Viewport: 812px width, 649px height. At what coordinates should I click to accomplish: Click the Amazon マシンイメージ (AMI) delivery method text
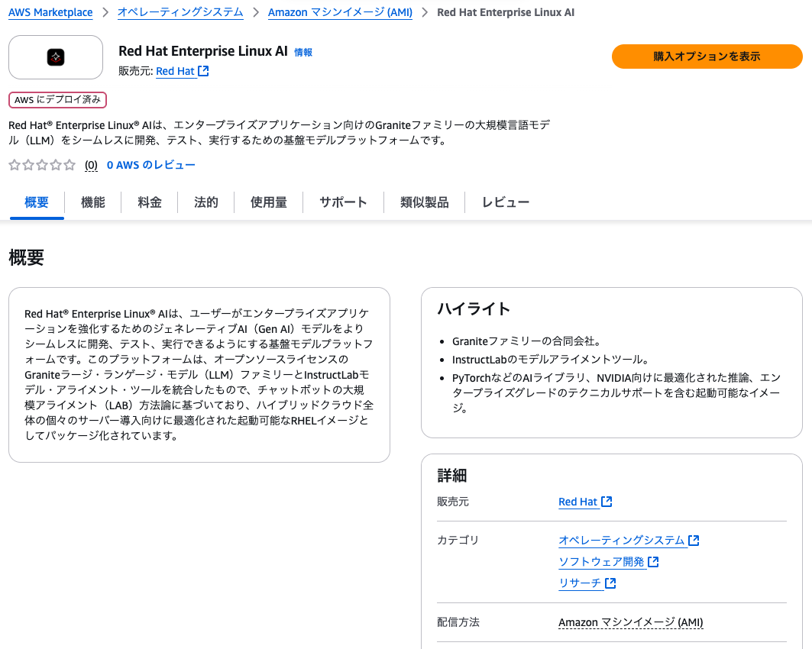(x=631, y=622)
